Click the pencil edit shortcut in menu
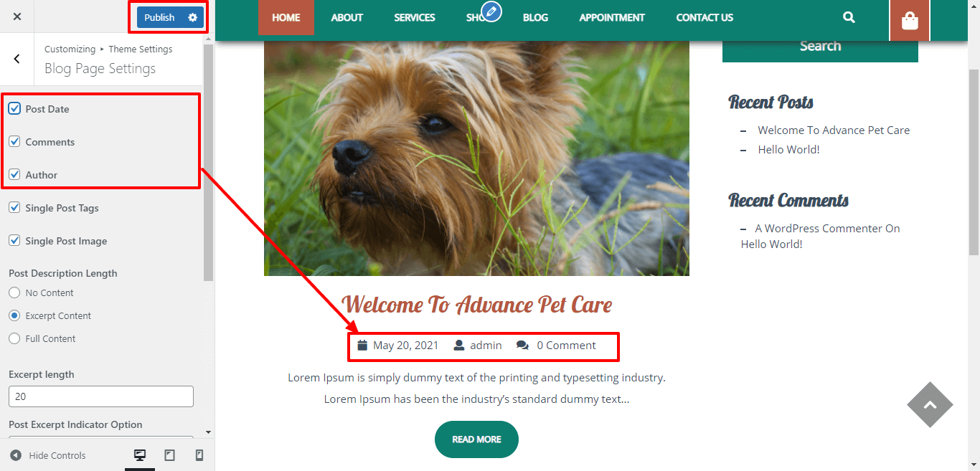This screenshot has height=471, width=980. click(491, 11)
